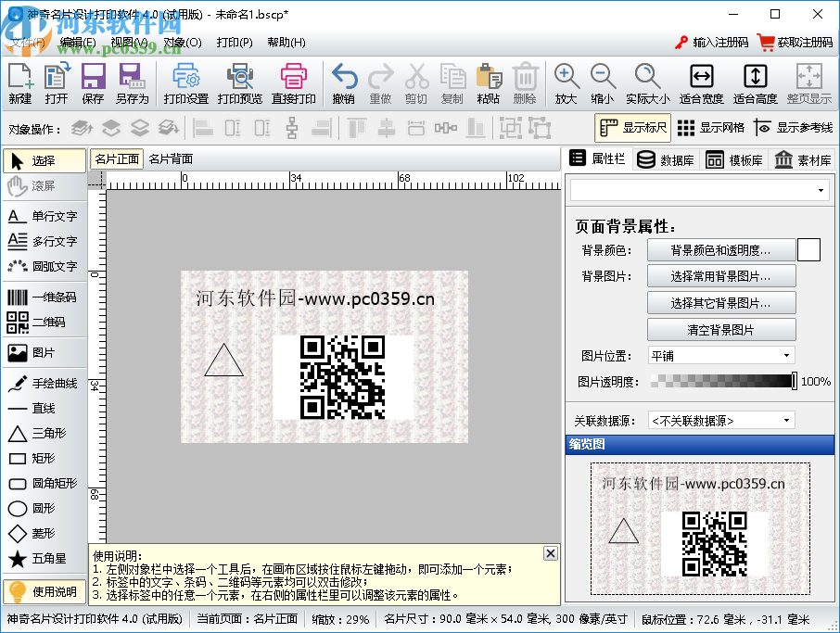Click 适合宽度 fit width icon
Image resolution: width=840 pixels, height=633 pixels.
tap(701, 82)
